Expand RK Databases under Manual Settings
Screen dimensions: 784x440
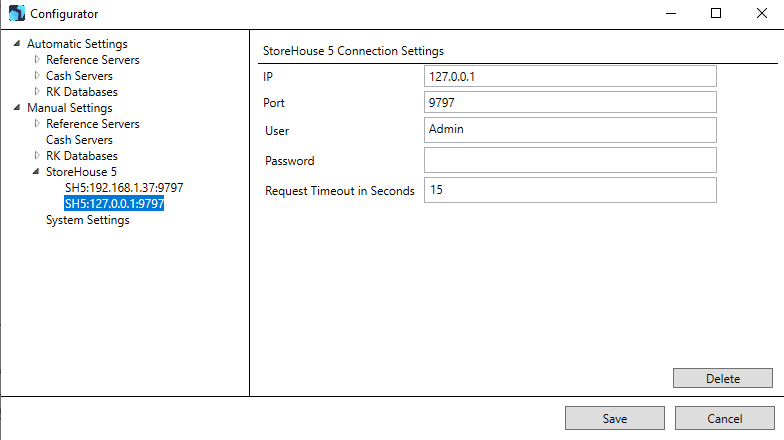(x=36, y=156)
